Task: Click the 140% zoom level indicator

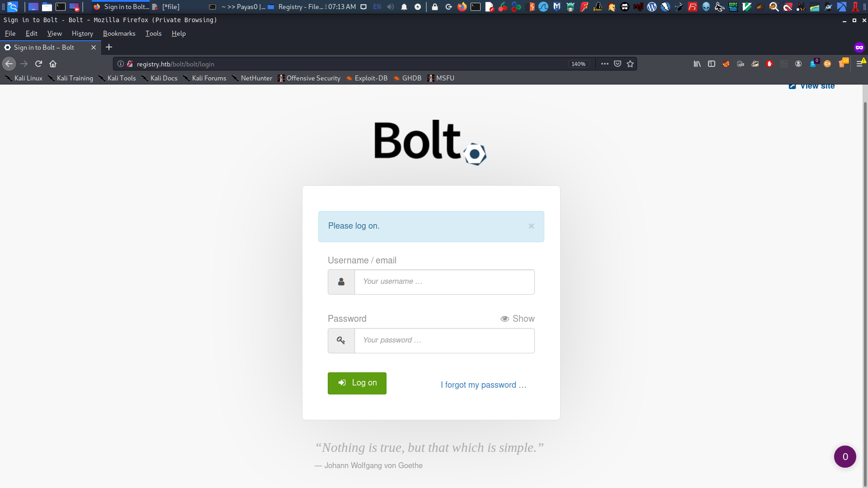Action: pyautogui.click(x=579, y=64)
